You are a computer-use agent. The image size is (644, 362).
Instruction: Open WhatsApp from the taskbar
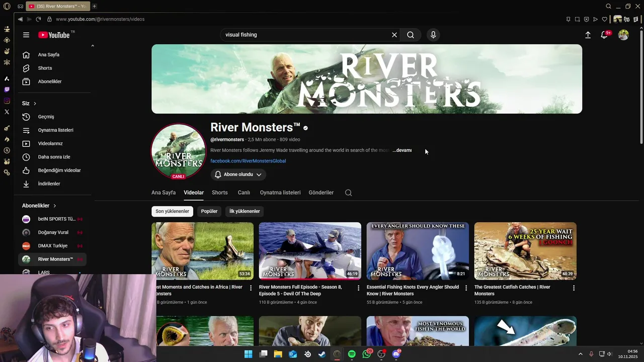pyautogui.click(x=367, y=354)
